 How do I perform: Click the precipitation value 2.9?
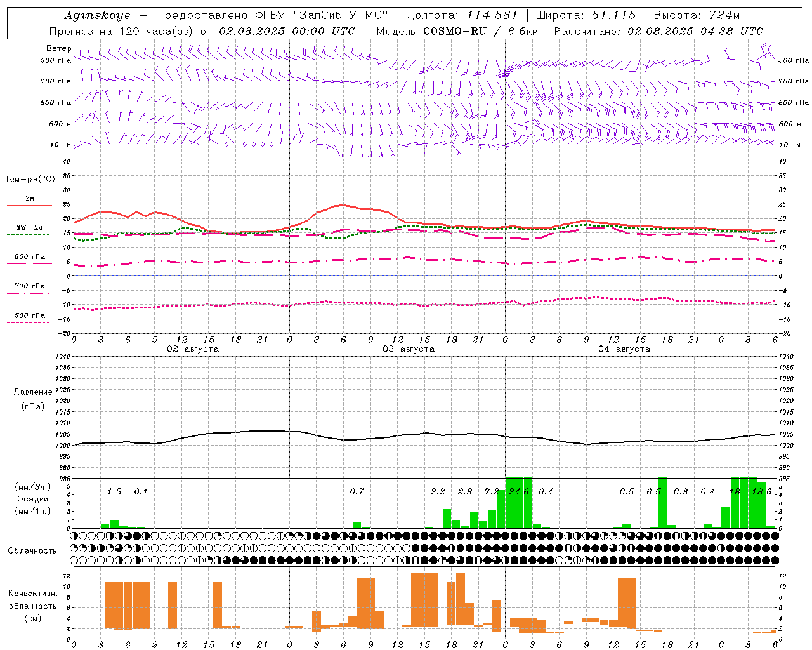[x=465, y=492]
